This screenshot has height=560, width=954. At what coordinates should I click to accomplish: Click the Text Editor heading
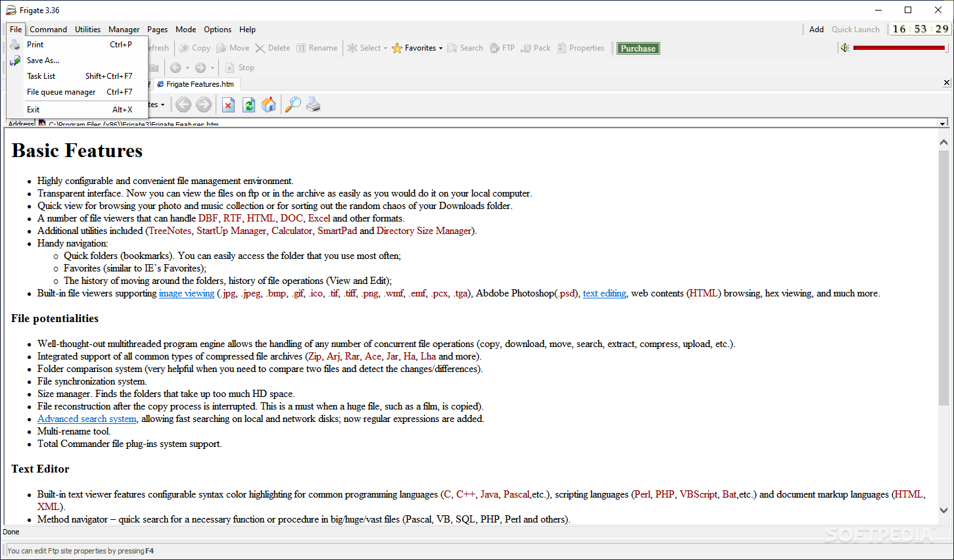40,469
